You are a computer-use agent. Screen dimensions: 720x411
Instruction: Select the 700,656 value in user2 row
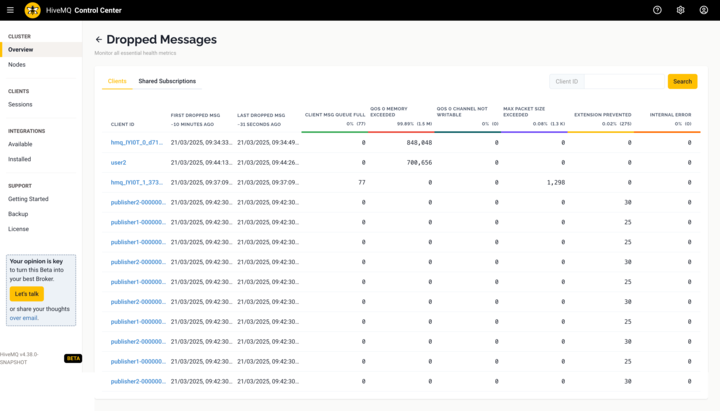coord(419,163)
